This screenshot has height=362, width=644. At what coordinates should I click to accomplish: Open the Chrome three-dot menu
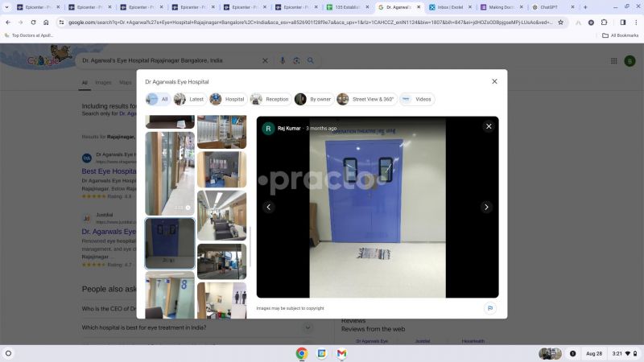[636, 23]
